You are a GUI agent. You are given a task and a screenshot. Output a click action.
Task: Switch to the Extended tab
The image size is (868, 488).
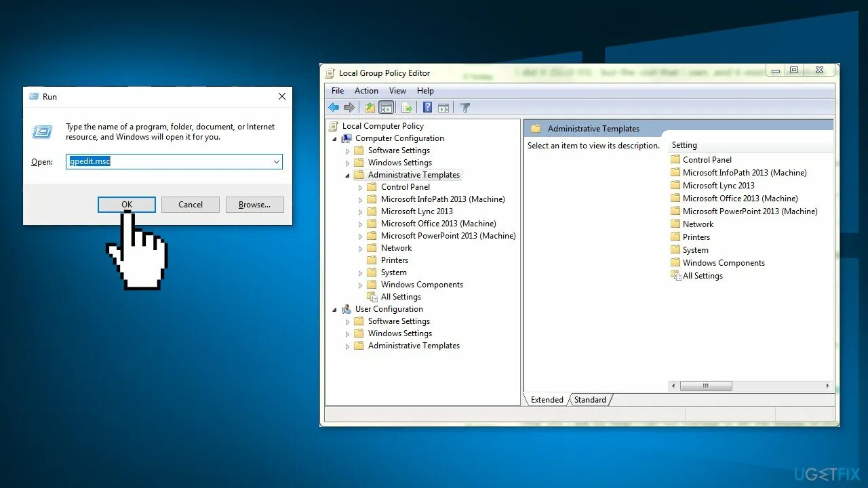tap(547, 400)
